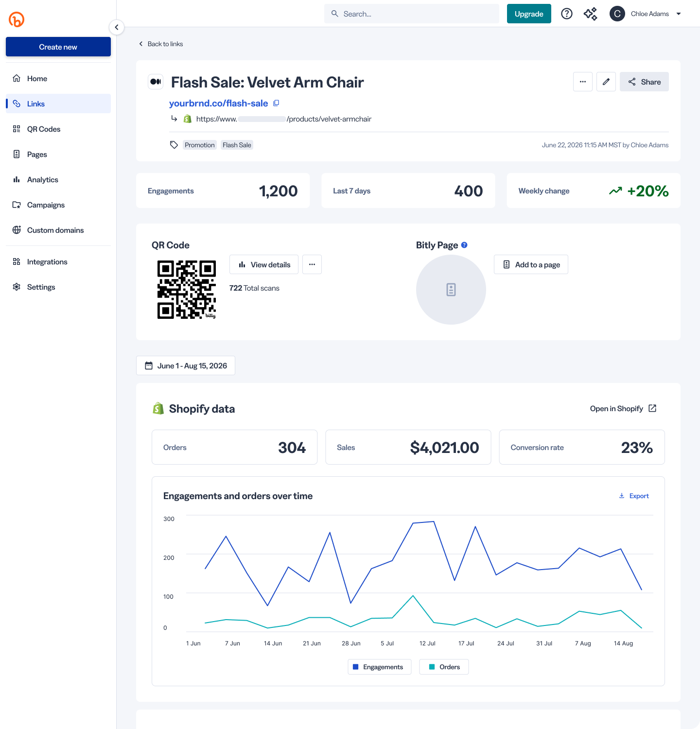Click Back to links
The height and width of the screenshot is (729, 700).
[x=161, y=44]
